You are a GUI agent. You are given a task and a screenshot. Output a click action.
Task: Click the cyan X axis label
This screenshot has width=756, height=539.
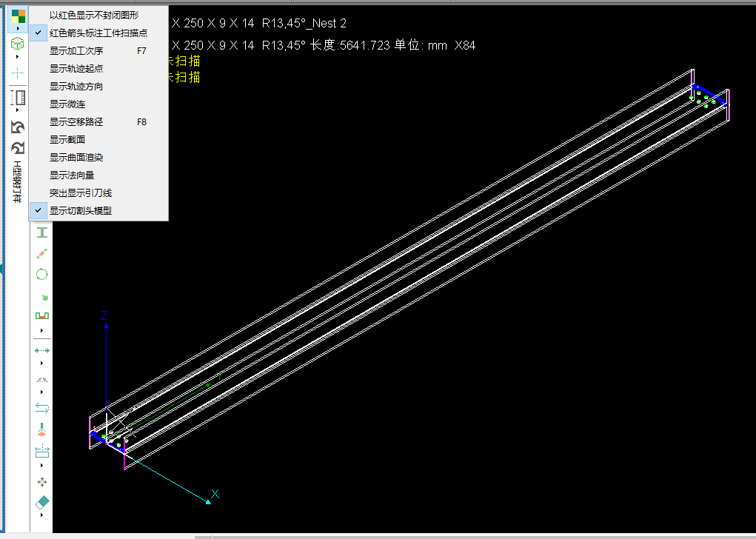pyautogui.click(x=215, y=494)
